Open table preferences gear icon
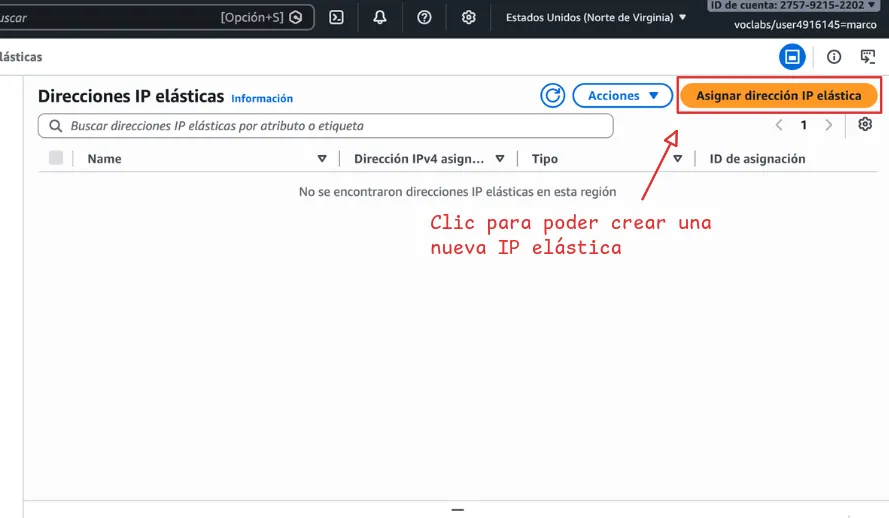 coord(865,124)
